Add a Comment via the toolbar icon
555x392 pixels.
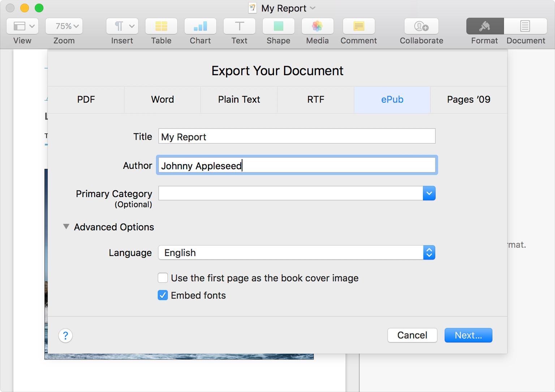tap(358, 26)
